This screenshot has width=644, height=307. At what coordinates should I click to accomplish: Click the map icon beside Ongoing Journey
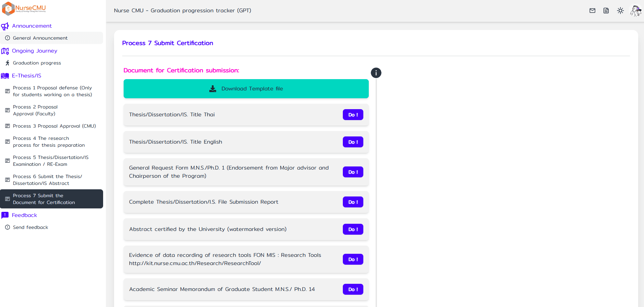point(5,50)
